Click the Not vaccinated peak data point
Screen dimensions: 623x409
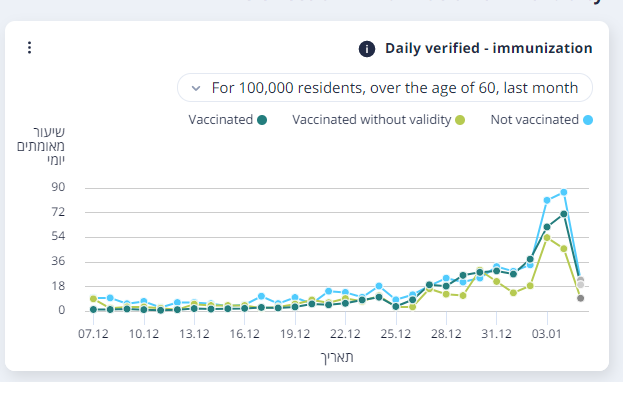564,191
